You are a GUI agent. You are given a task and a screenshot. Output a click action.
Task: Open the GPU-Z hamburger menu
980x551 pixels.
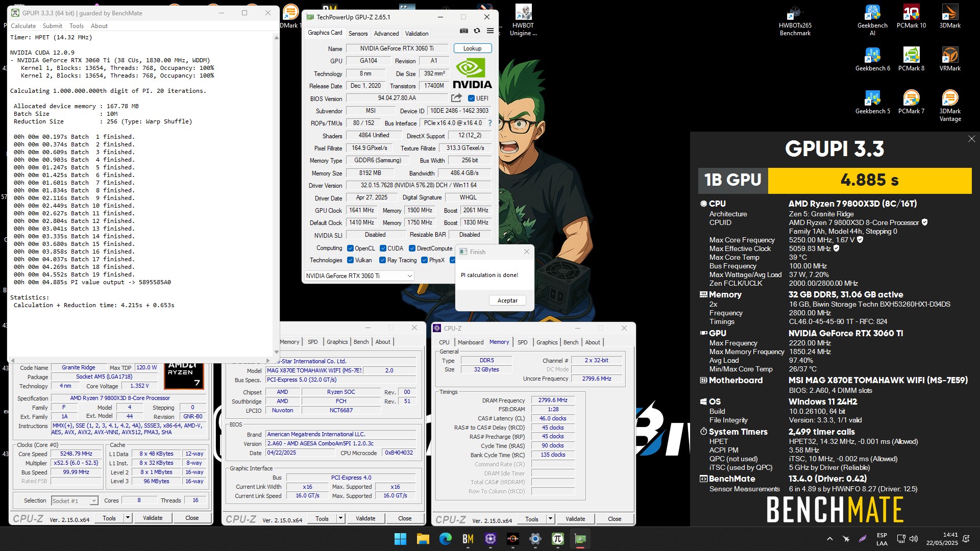pos(490,31)
